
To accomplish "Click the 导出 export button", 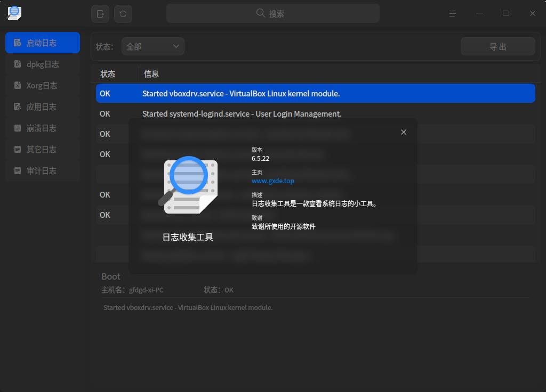I will coord(497,46).
